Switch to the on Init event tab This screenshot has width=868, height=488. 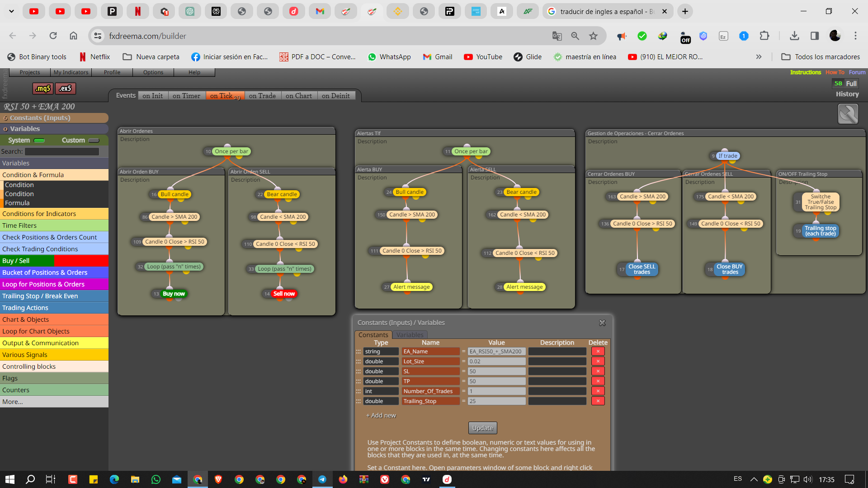pyautogui.click(x=152, y=96)
